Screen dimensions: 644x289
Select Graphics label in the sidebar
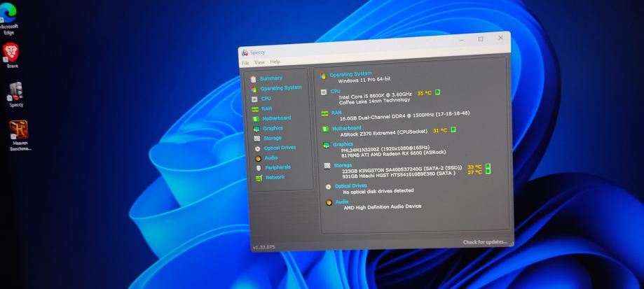tap(273, 128)
